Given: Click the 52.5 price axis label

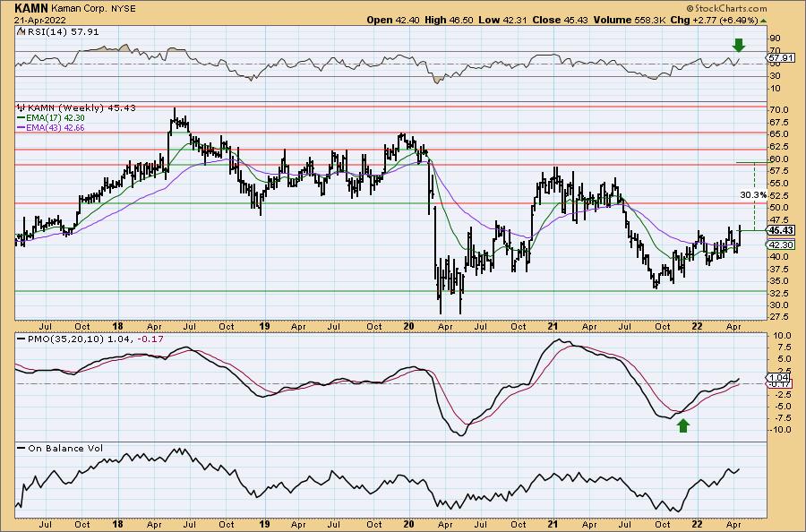Looking at the screenshot, I should [778, 195].
